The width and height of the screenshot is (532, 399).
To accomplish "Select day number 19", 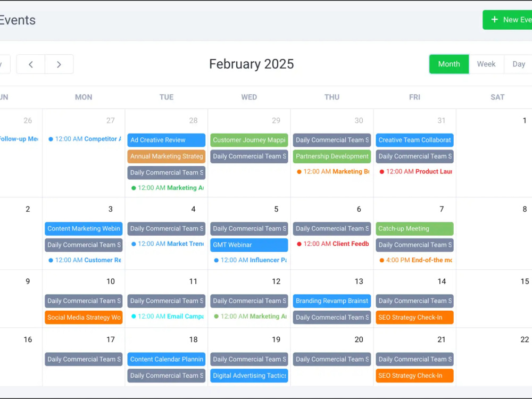I will [x=276, y=339].
